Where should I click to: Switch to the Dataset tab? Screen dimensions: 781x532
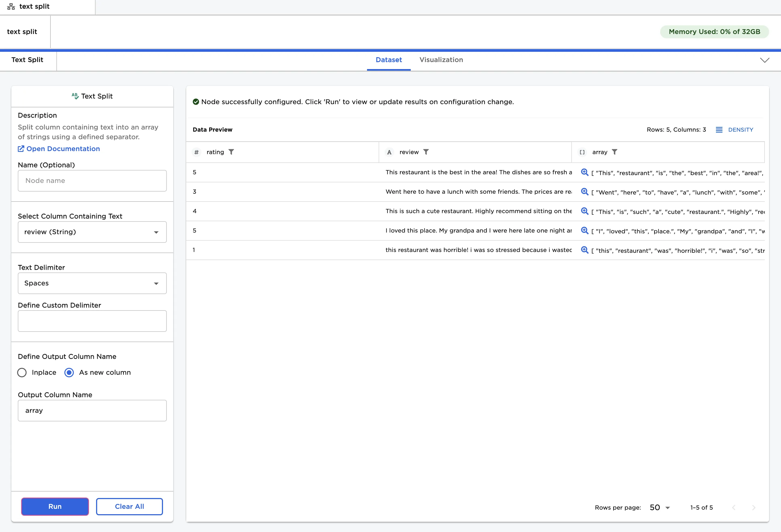pos(389,60)
